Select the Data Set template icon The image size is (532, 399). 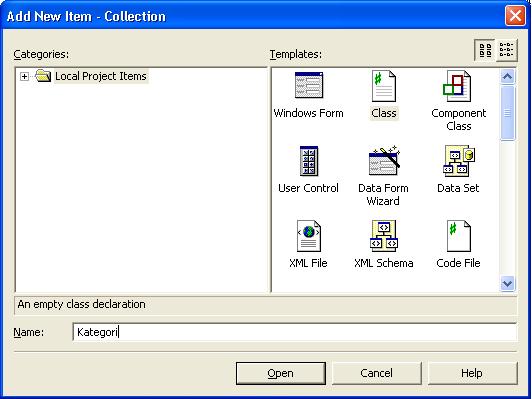click(458, 162)
